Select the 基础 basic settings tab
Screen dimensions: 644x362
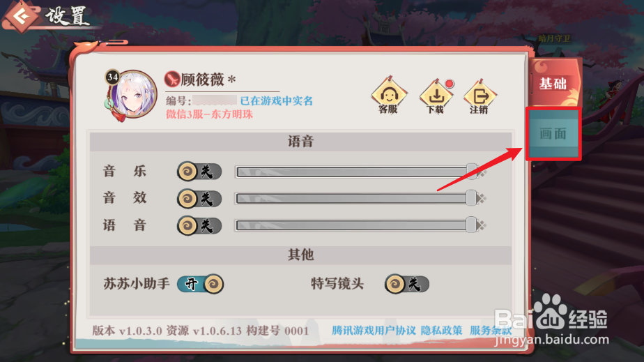553,84
